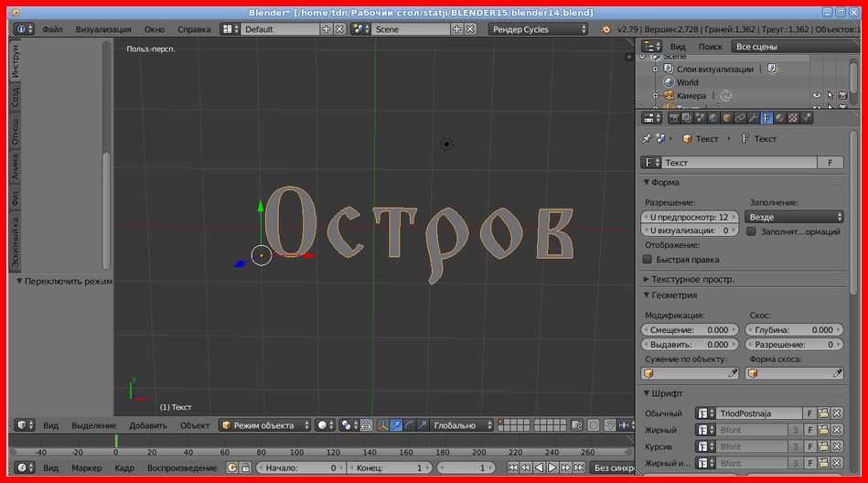Play animation forward
This screenshot has height=483, width=868.
pos(552,468)
